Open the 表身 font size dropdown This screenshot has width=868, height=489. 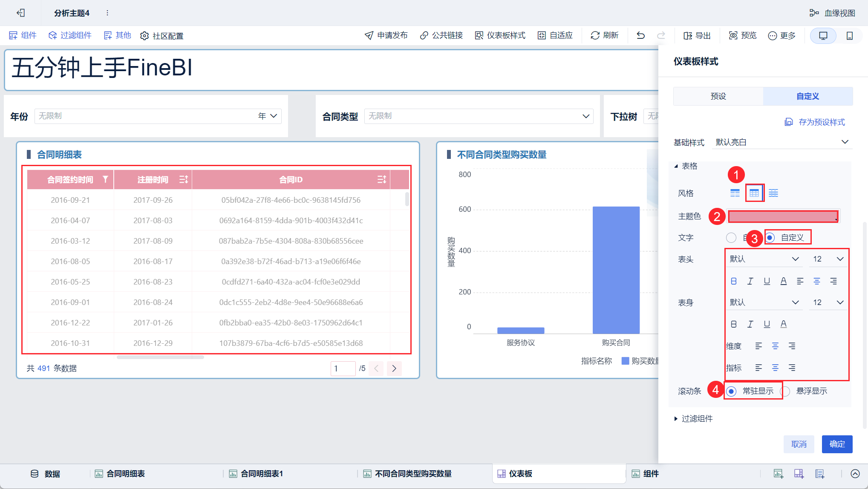(828, 302)
